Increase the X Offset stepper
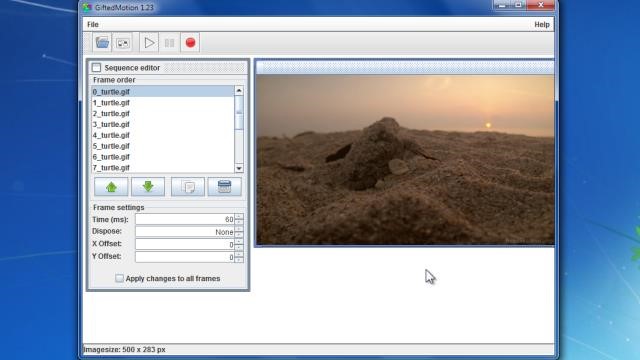 (239, 242)
